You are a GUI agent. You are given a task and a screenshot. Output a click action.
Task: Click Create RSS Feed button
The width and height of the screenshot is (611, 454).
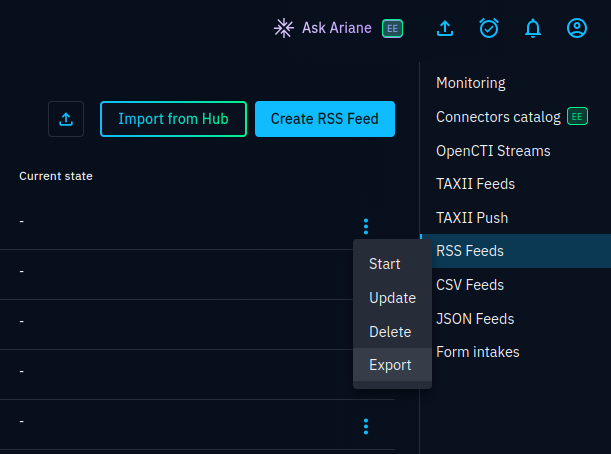pos(324,119)
